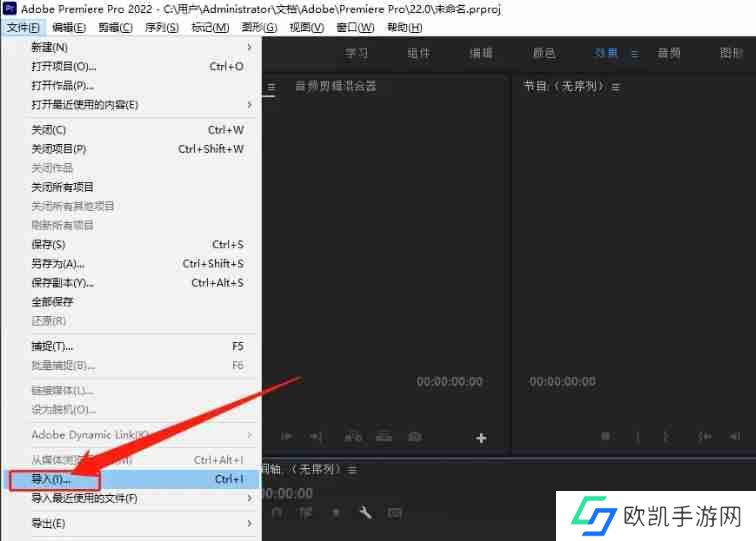Open the effects workspace menu beside 效果
Screen dimensions: 756x541
(x=635, y=54)
